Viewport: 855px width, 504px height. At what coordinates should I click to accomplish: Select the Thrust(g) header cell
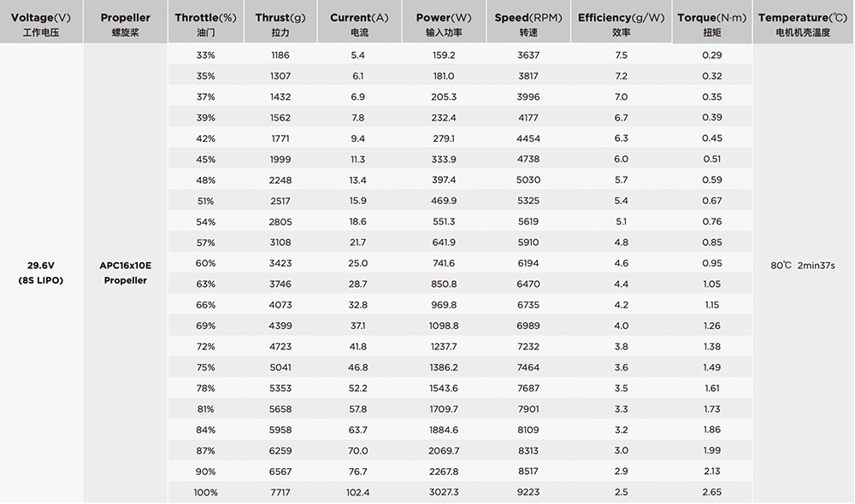tap(280, 22)
